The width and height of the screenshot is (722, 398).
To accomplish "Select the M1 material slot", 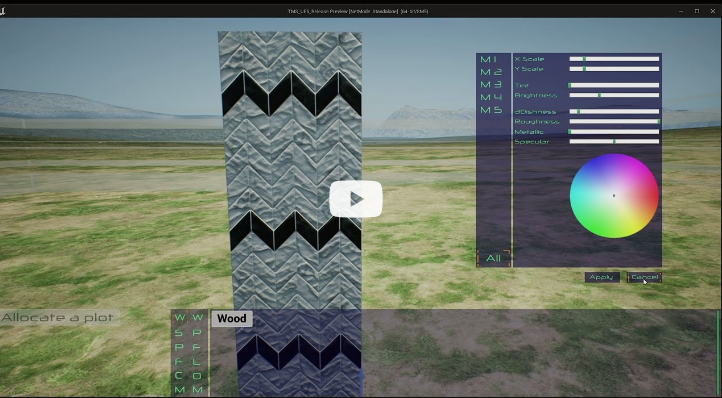I will 489,59.
